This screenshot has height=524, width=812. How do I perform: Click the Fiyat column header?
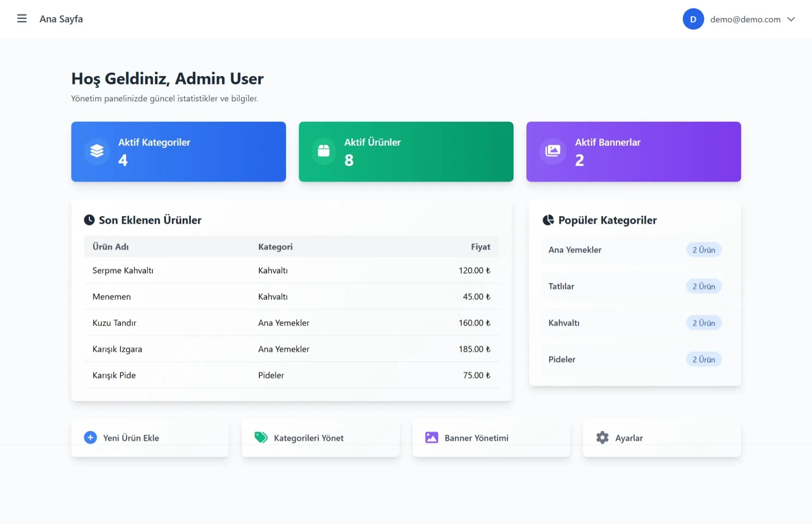pyautogui.click(x=480, y=247)
